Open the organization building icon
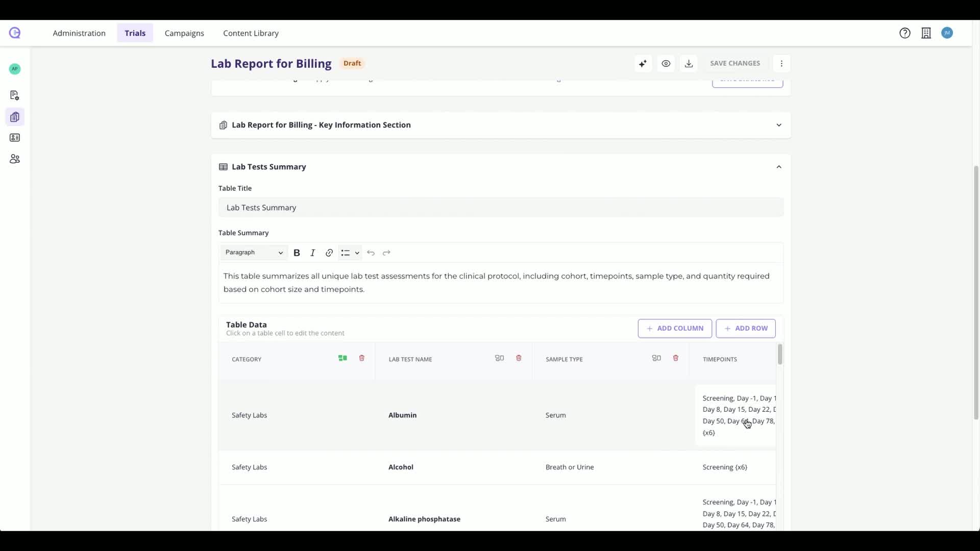The height and width of the screenshot is (551, 980). click(926, 33)
